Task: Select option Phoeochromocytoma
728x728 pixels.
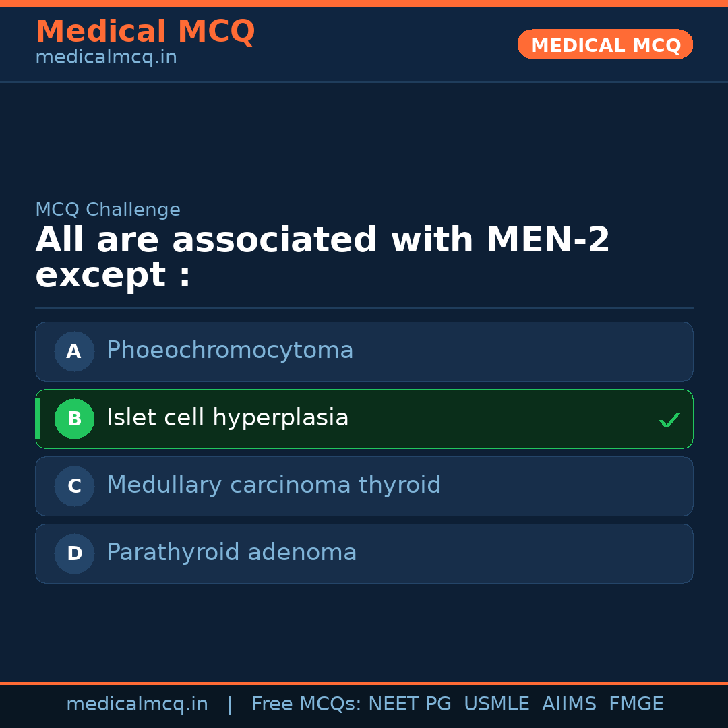Action: point(230,351)
